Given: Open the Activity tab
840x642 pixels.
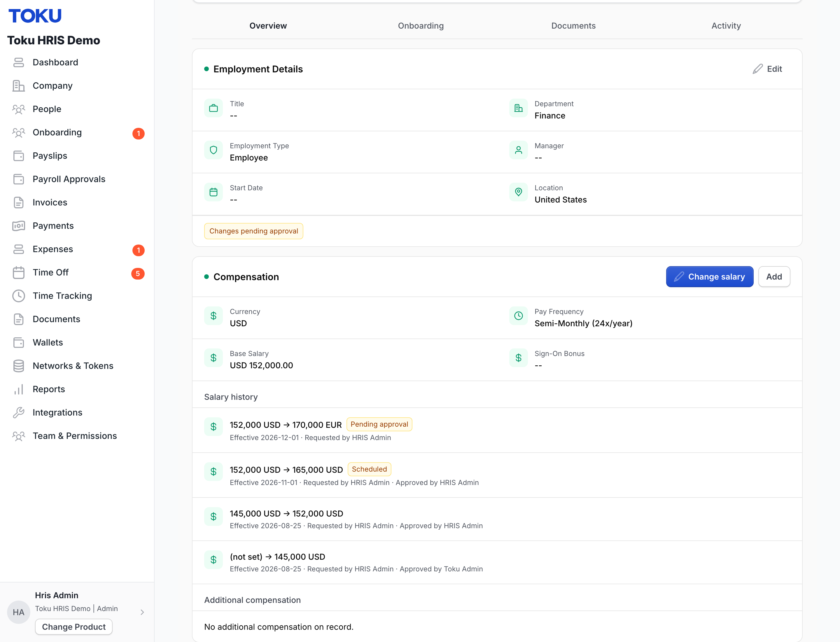Looking at the screenshot, I should click(726, 26).
